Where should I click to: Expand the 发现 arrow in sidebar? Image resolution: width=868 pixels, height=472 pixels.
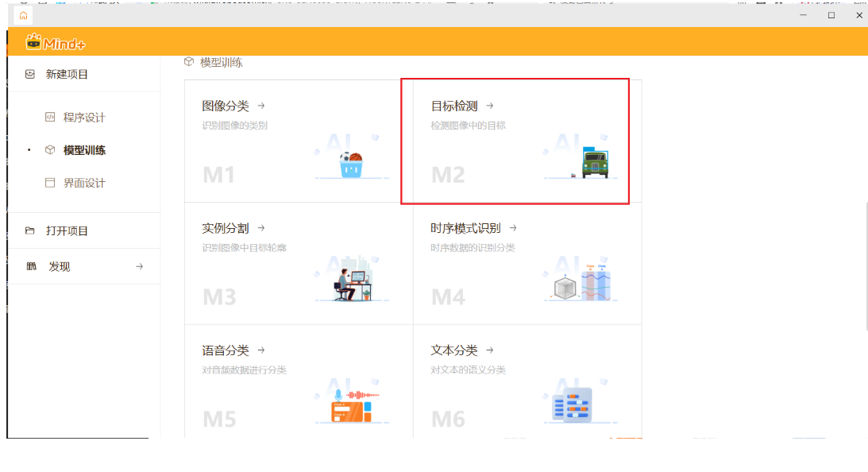[x=140, y=267]
